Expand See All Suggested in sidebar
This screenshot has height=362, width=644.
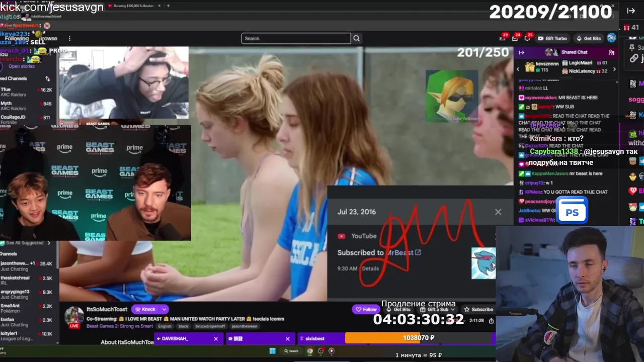28,243
